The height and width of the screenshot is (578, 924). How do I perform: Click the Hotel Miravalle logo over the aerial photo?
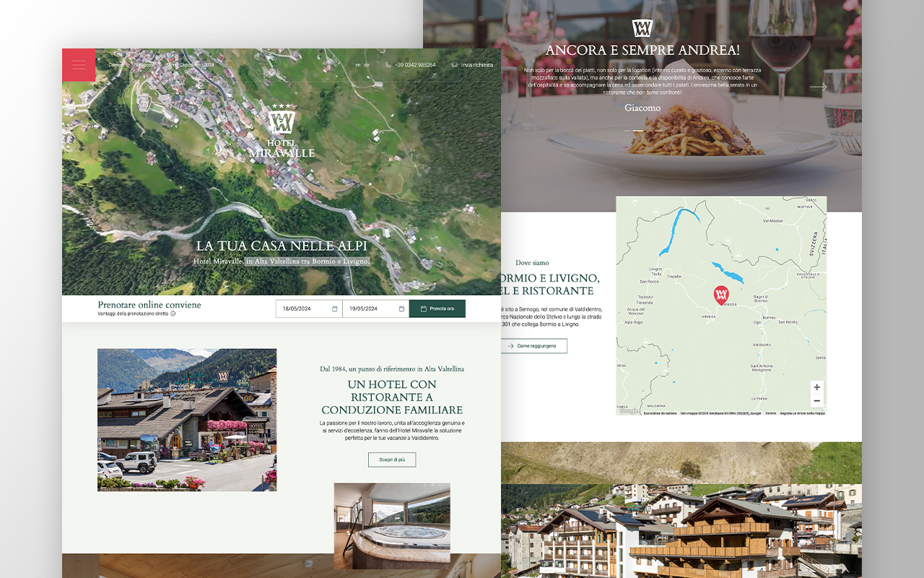pyautogui.click(x=282, y=130)
